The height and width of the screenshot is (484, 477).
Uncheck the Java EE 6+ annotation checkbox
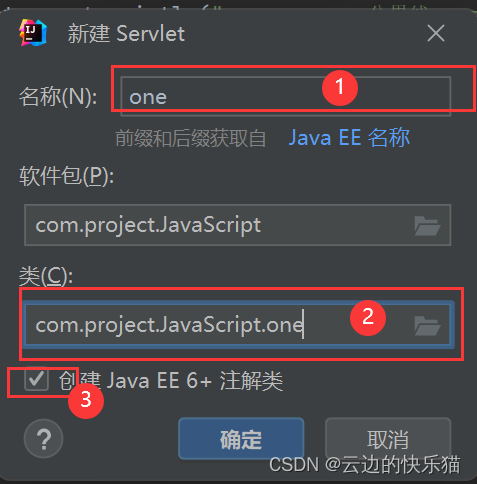pyautogui.click(x=36, y=379)
